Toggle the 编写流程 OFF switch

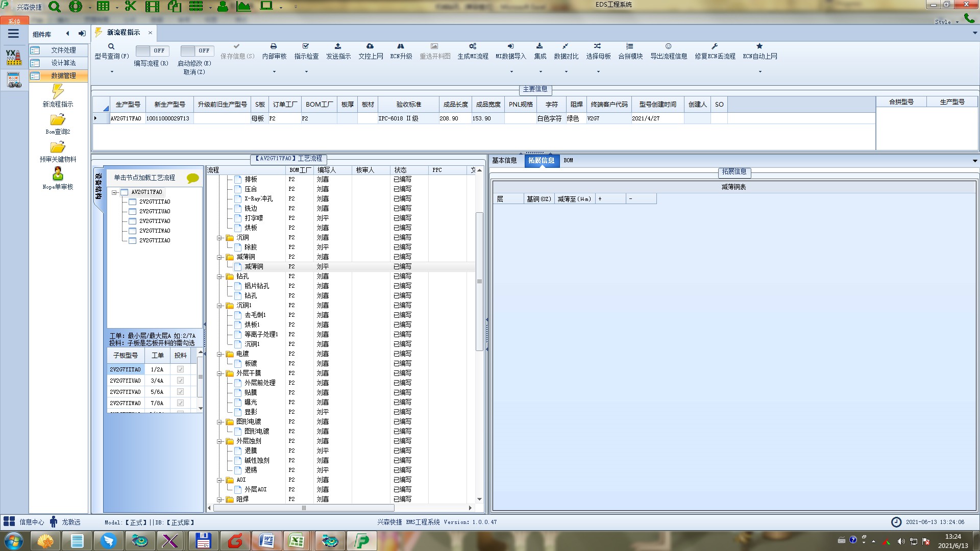(x=151, y=51)
